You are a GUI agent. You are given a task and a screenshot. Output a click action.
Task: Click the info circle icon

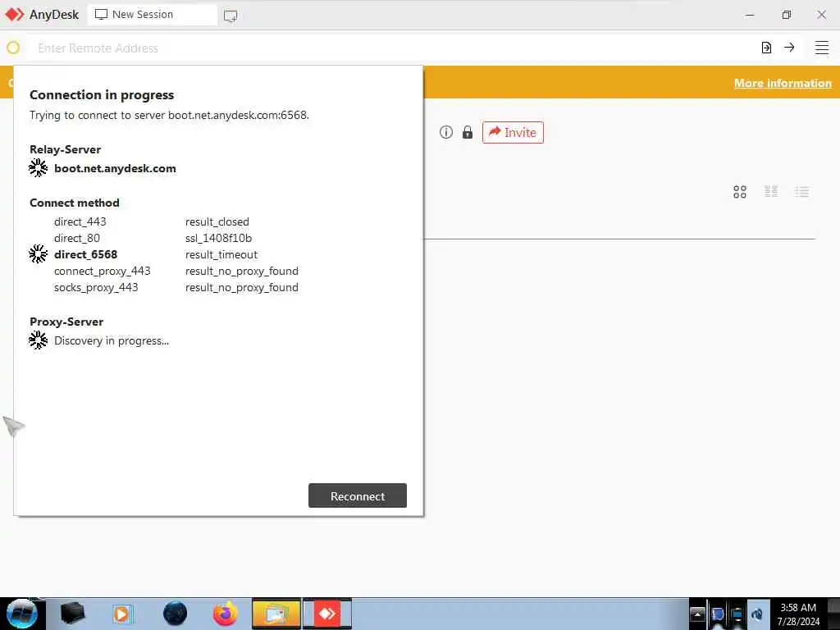pos(446,132)
